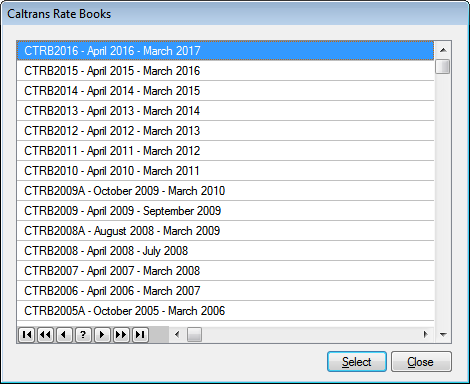The image size is (470, 384).
Task: Select CTRB2008 - April 2008 - July 2008
Action: tap(225, 251)
